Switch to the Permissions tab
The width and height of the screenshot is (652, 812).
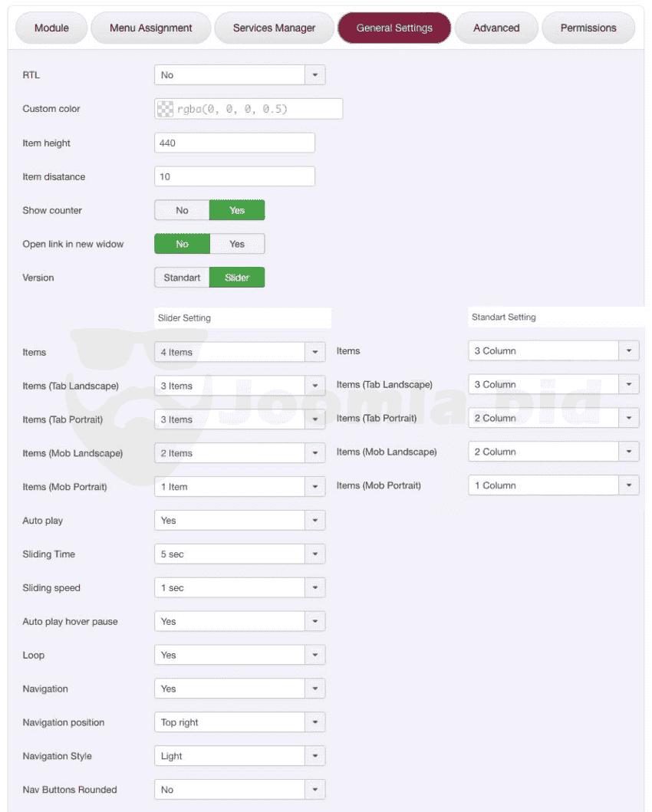click(588, 28)
